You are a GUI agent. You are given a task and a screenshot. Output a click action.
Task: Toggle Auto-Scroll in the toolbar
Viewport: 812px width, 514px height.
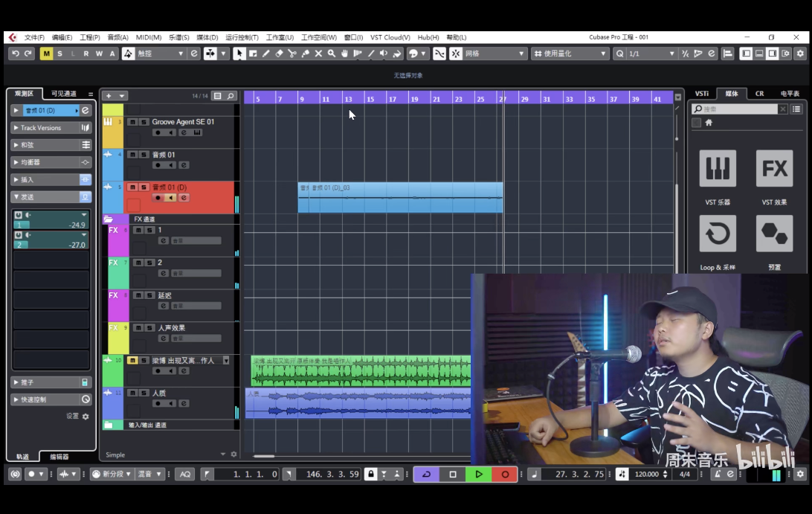click(210, 54)
